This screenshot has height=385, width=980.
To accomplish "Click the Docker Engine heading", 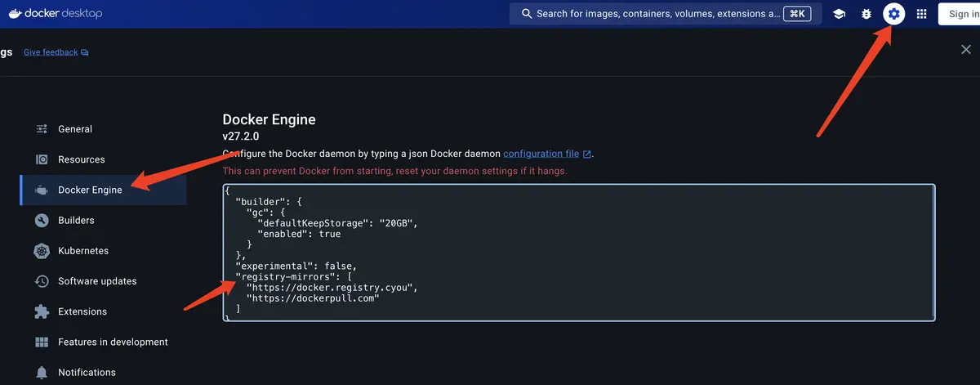I will 269,119.
